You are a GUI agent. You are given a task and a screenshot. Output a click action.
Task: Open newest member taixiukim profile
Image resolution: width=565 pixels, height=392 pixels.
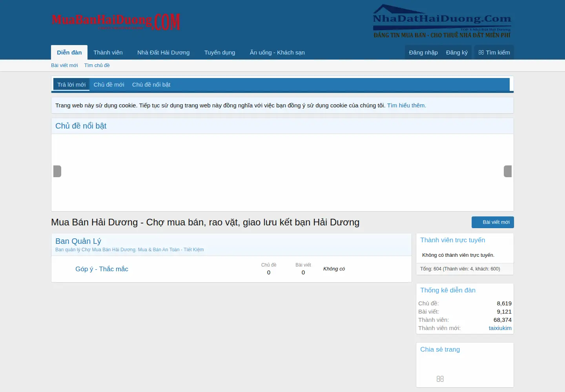500,328
